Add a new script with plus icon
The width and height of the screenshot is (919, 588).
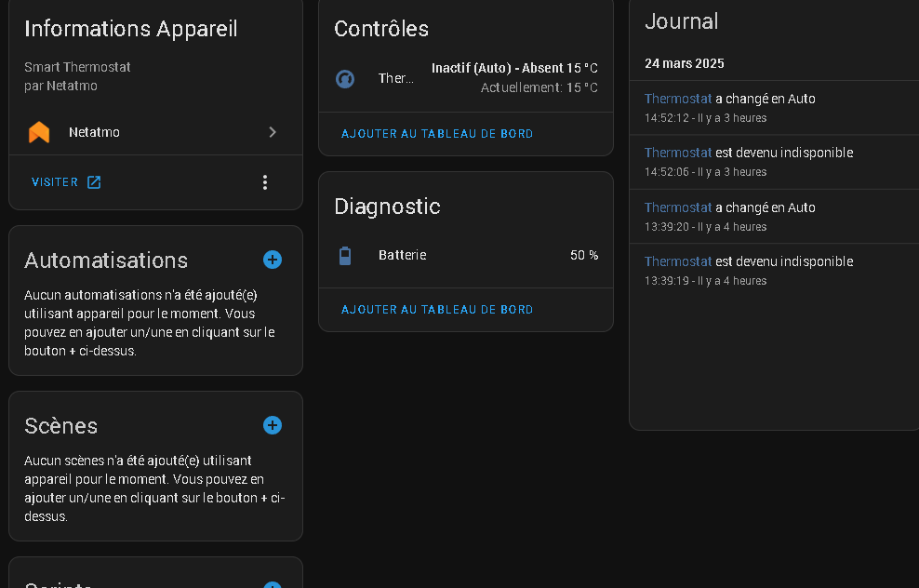click(273, 583)
